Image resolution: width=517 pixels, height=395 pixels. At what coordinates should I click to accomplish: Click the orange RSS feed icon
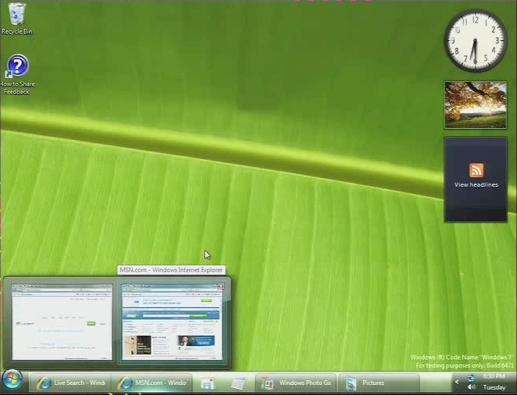pos(476,170)
